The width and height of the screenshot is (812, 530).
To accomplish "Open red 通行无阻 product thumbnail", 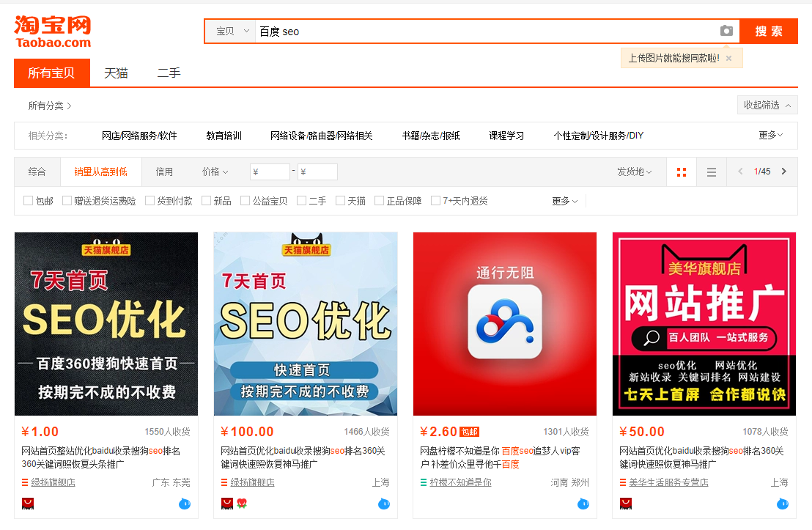I will (505, 324).
